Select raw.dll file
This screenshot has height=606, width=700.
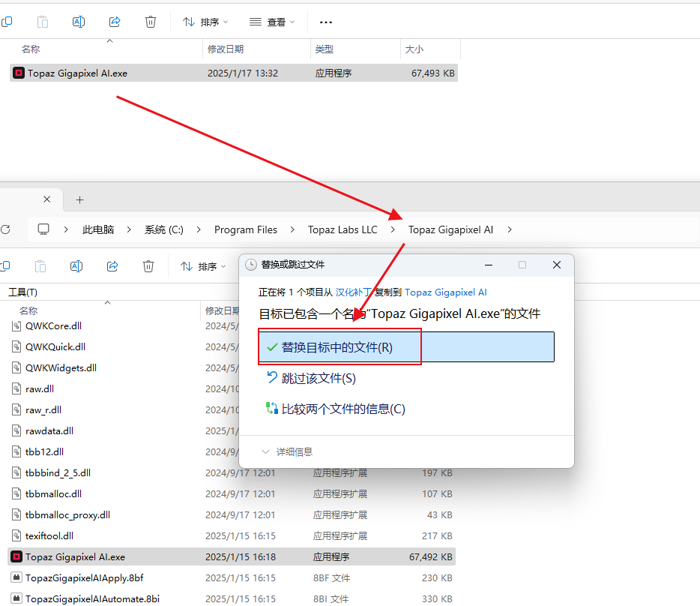[x=40, y=388]
